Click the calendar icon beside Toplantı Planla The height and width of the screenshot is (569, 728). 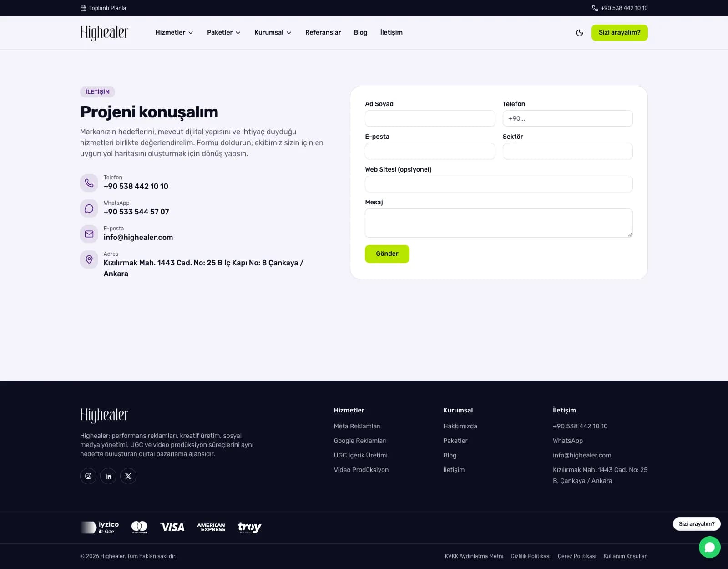coord(83,8)
